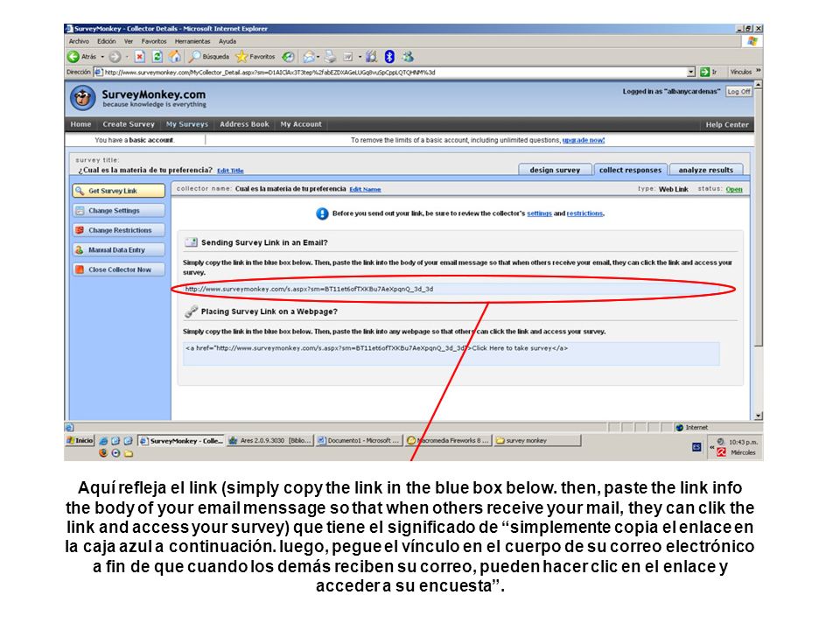
Task: Open the Ayuda menu
Action: pos(227,41)
